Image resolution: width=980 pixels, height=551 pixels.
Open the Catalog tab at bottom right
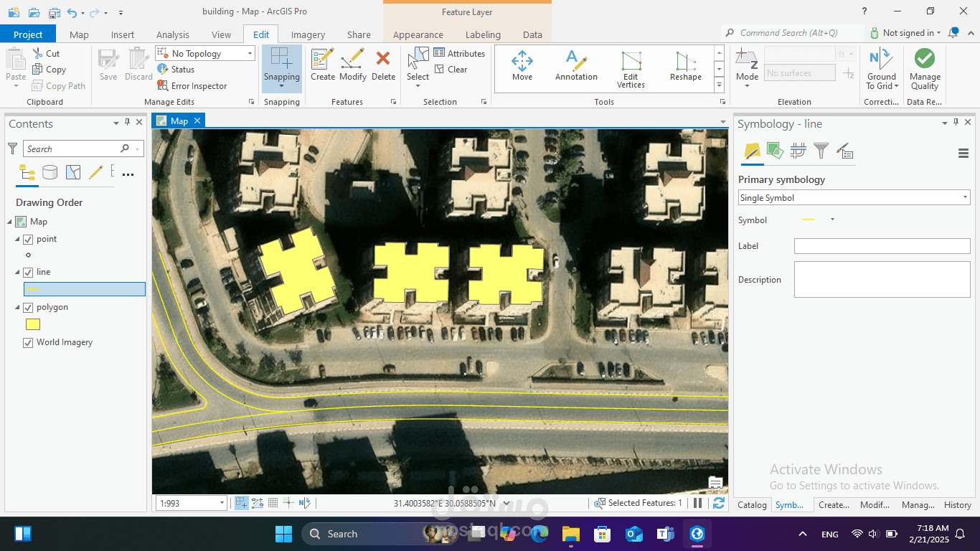[752, 504]
